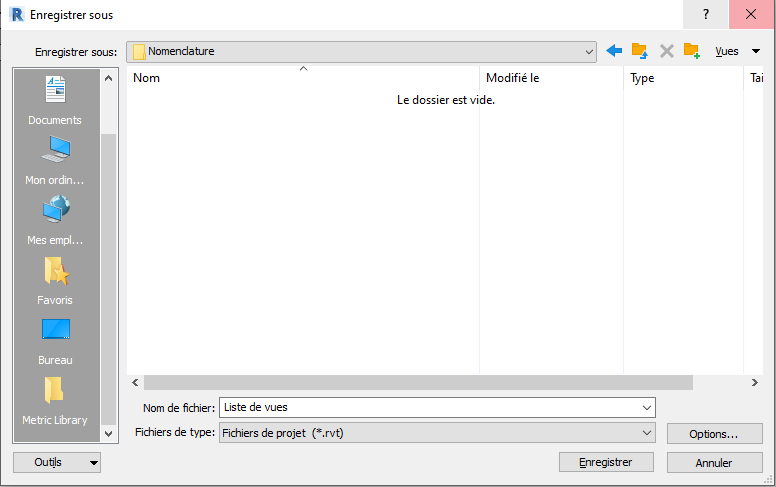Click the blue Back arrow icon
This screenshot has width=776, height=487.
(614, 51)
